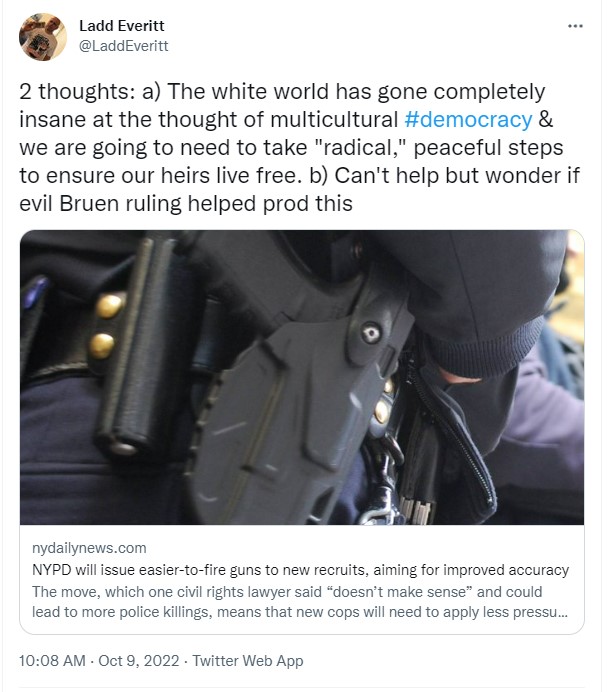Click the link card's bottom text area
The image size is (607, 692).
point(302,580)
